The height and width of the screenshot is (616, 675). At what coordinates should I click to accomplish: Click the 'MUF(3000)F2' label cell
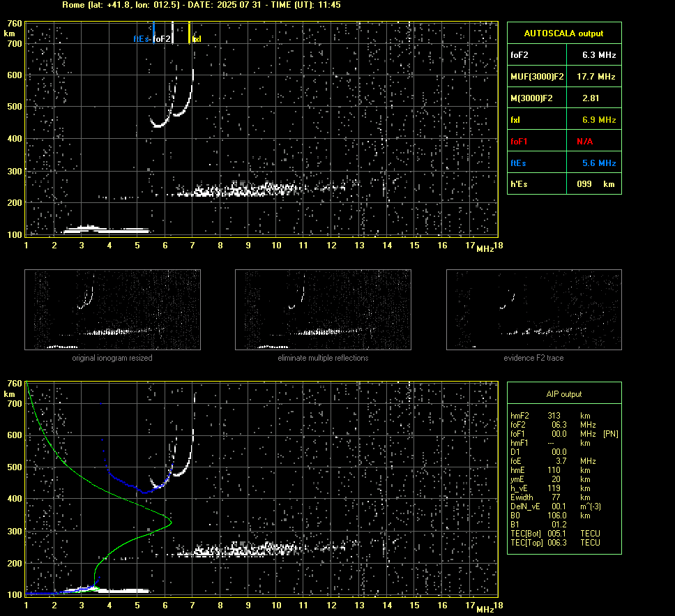(x=537, y=76)
